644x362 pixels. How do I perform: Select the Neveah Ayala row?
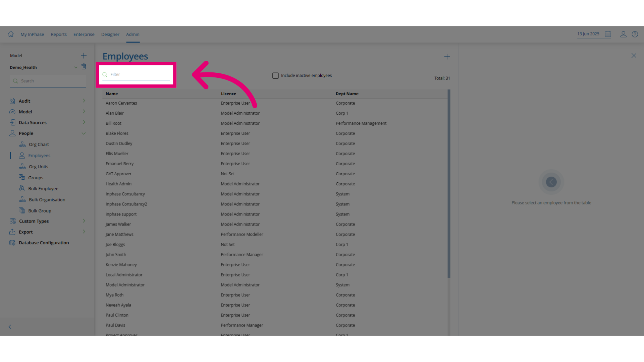click(x=275, y=305)
